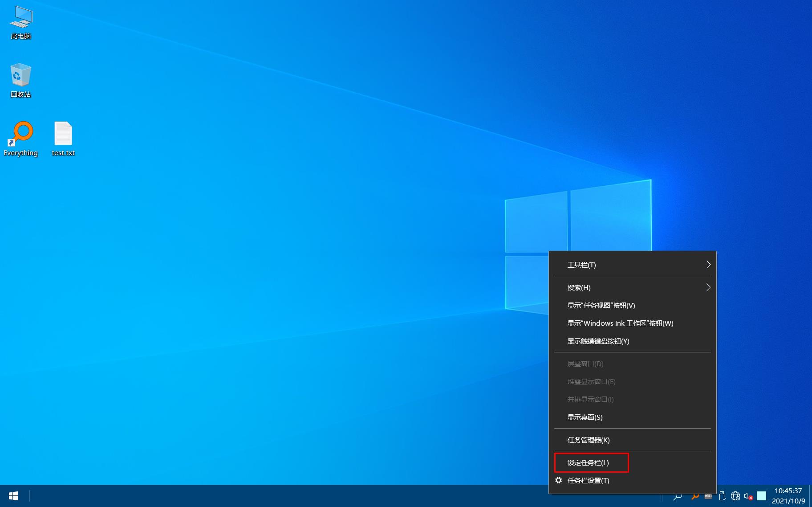Toggle 显示"任务视图"按钮(V) menu item

coord(633,305)
